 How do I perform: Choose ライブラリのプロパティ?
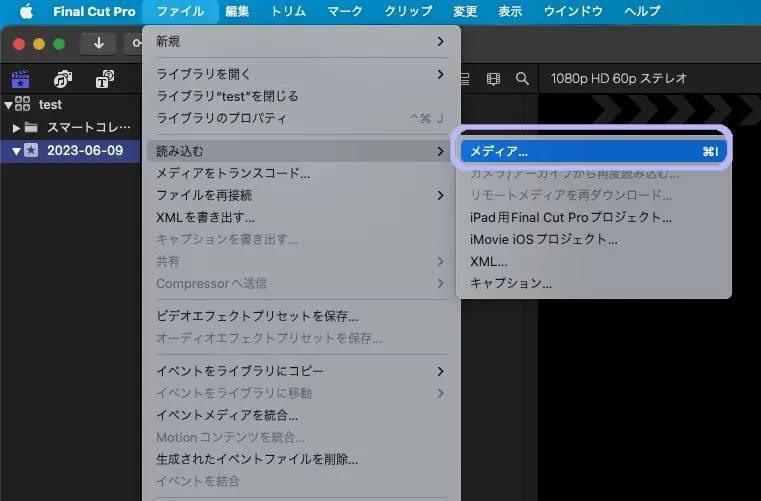(301, 118)
